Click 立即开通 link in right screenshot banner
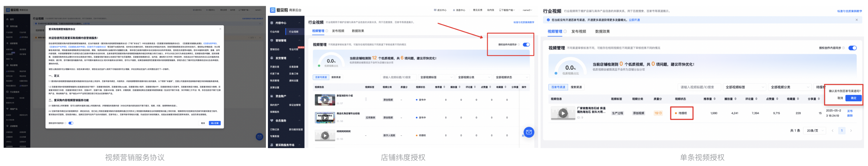The height and width of the screenshot is (166, 868). click(634, 20)
